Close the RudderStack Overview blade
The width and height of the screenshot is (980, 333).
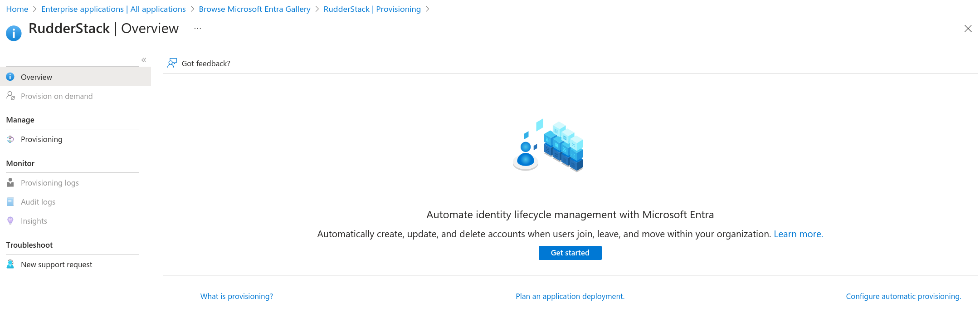[968, 29]
